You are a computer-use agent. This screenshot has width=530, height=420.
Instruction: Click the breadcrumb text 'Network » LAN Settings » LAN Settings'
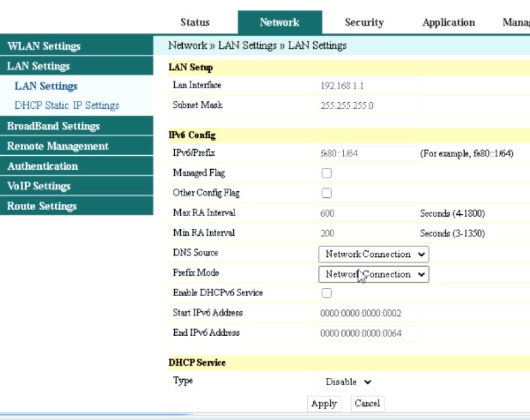click(258, 45)
